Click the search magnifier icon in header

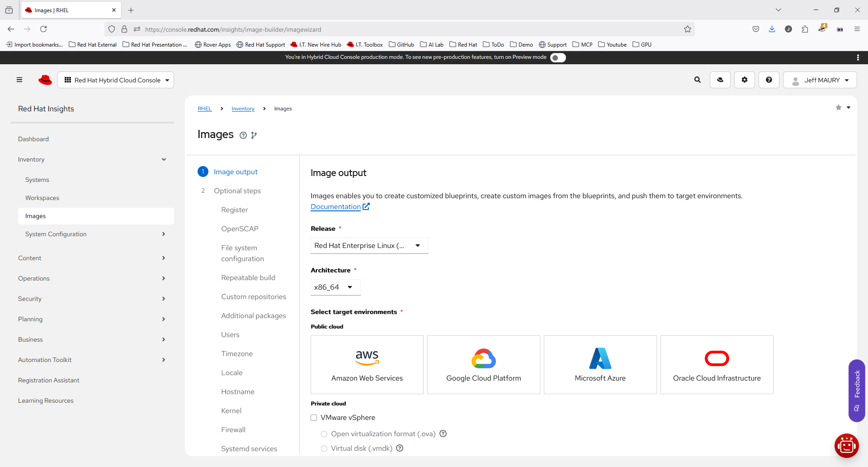[697, 80]
